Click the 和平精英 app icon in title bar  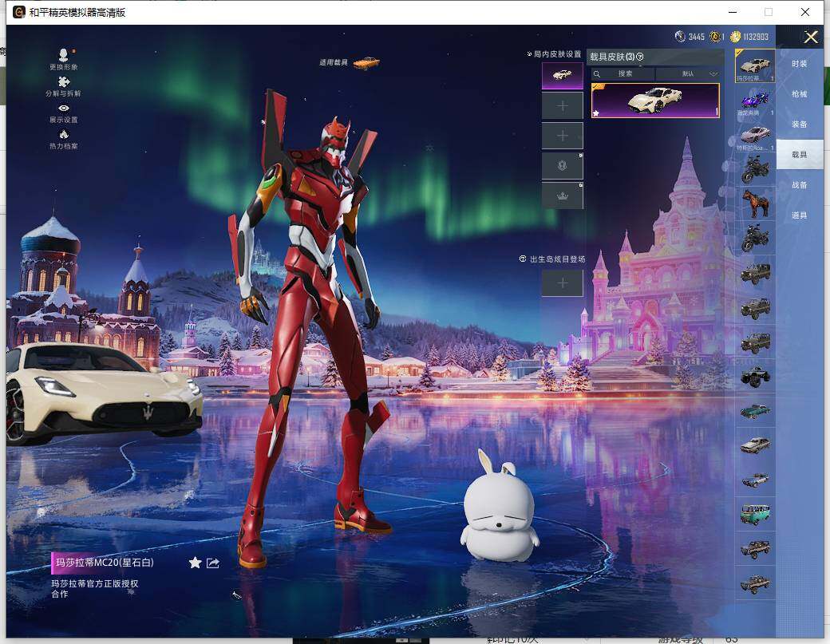coord(19,12)
